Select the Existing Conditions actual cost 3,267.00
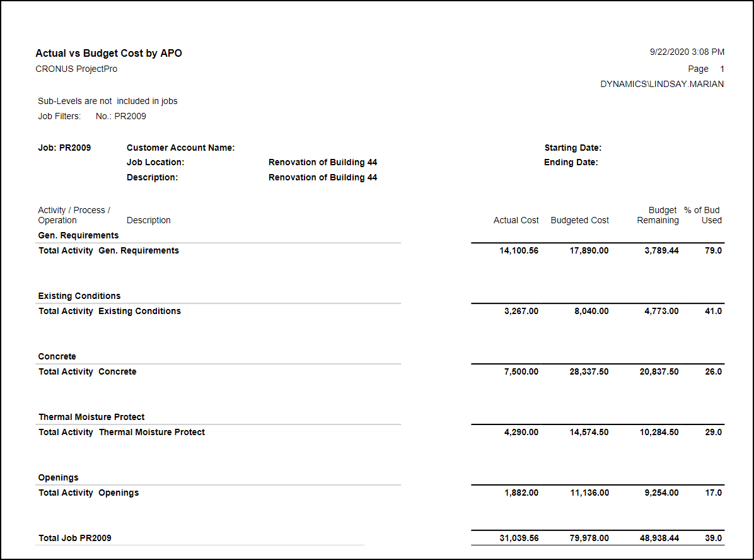 pyautogui.click(x=521, y=311)
